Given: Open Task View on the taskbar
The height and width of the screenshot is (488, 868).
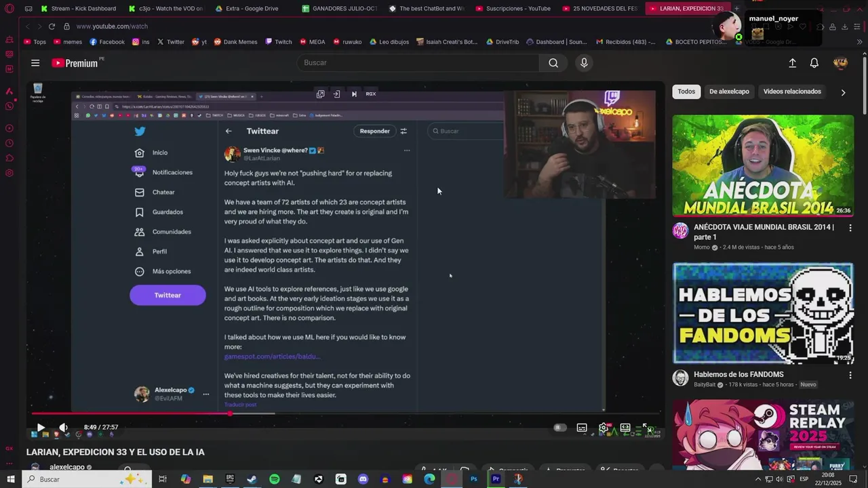Looking at the screenshot, I should pyautogui.click(x=162, y=479).
